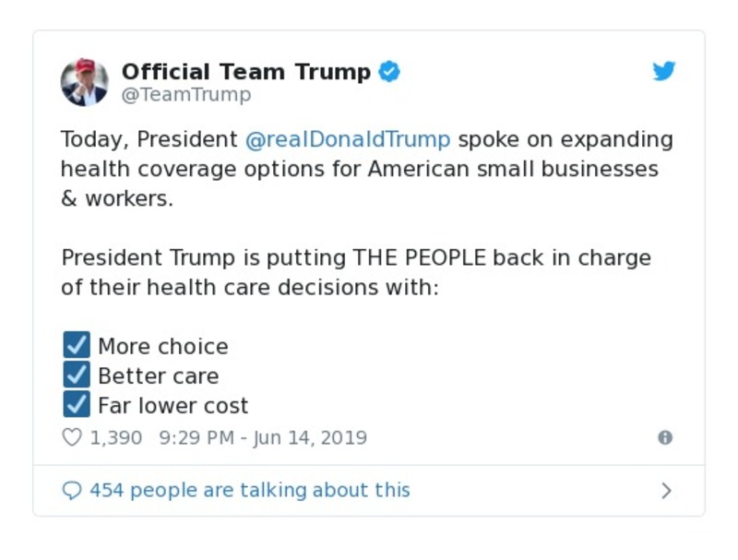The image size is (738, 560).
Task: Click the speech bubble reply icon
Action: point(71,490)
